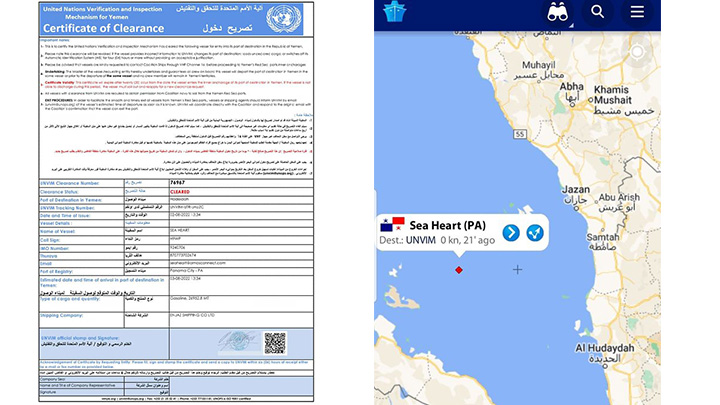This screenshot has height=405, width=720.
Task: Click the Shipping Company label
Action: point(62,315)
